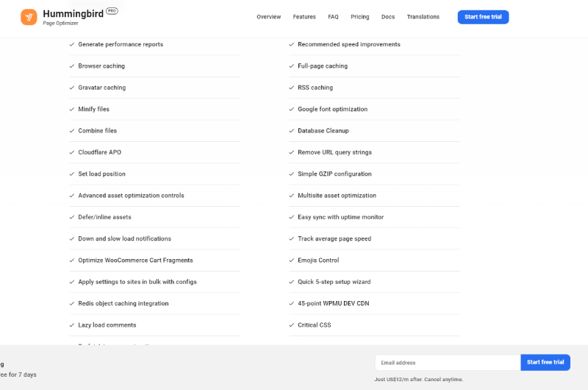The width and height of the screenshot is (588, 390).
Task: Click the text Gravatar caching
Action: tap(102, 88)
